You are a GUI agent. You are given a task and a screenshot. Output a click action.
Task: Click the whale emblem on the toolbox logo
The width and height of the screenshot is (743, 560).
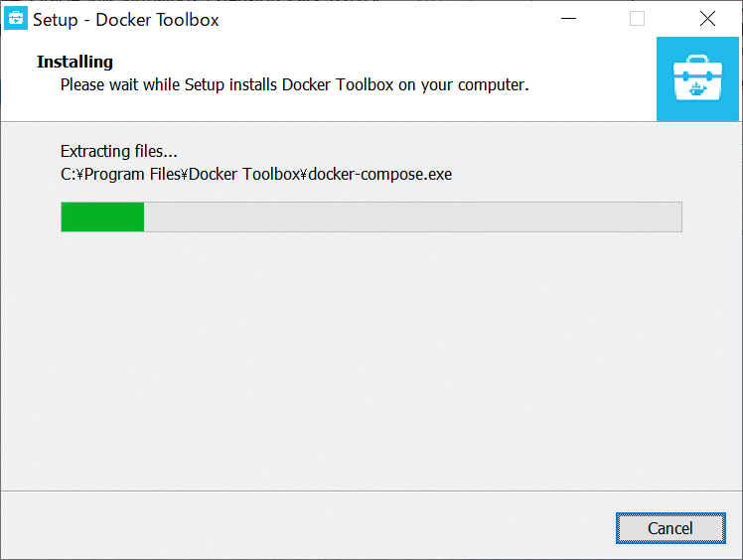tap(698, 86)
